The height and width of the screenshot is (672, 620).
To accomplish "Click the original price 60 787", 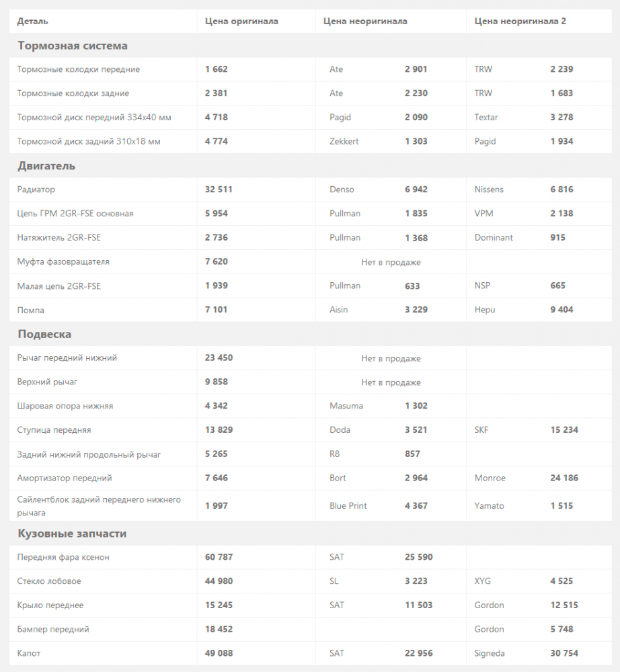I will [x=219, y=557].
